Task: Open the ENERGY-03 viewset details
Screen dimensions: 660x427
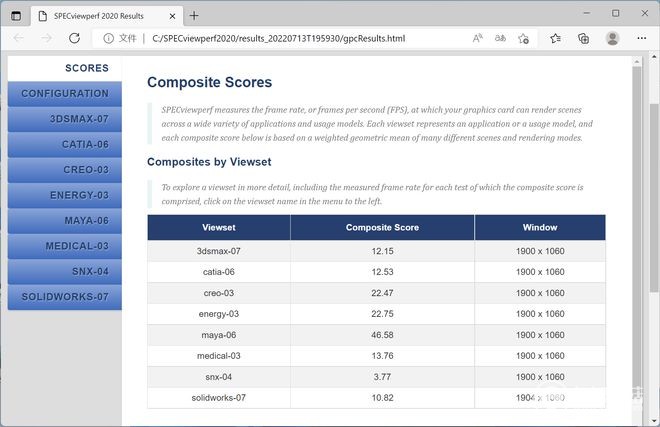Action: point(65,195)
